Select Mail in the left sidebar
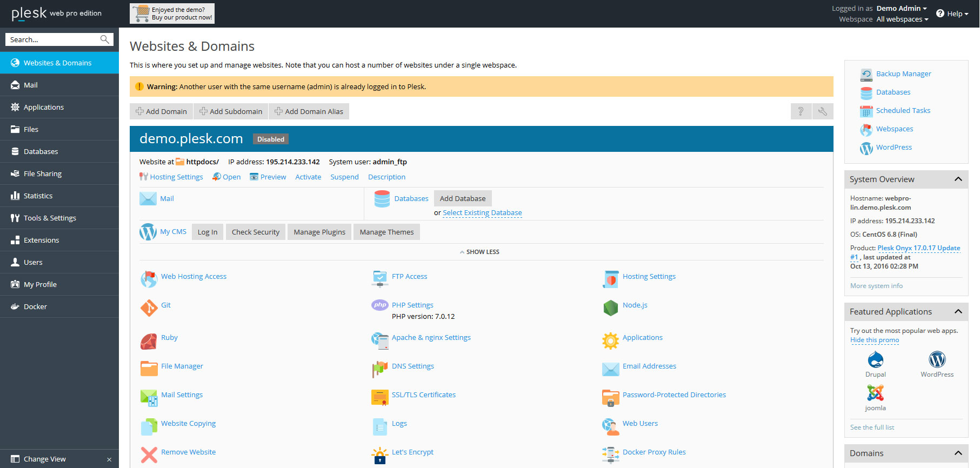Viewport: 980px width, 468px height. [59, 85]
